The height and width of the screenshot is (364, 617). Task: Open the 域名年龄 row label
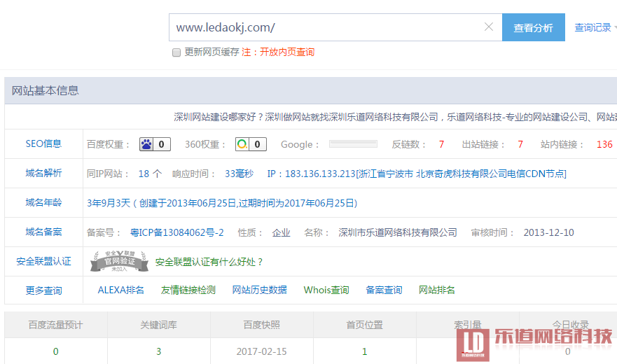43,203
